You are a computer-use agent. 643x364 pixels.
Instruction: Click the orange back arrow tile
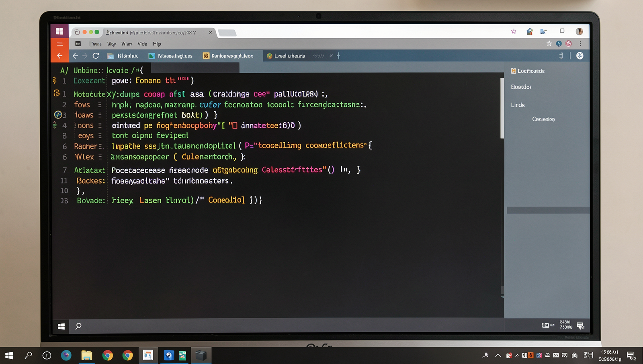[59, 56]
